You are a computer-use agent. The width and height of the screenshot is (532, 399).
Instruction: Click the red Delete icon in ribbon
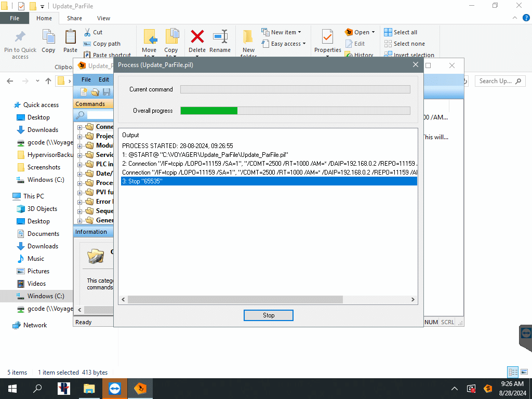197,37
